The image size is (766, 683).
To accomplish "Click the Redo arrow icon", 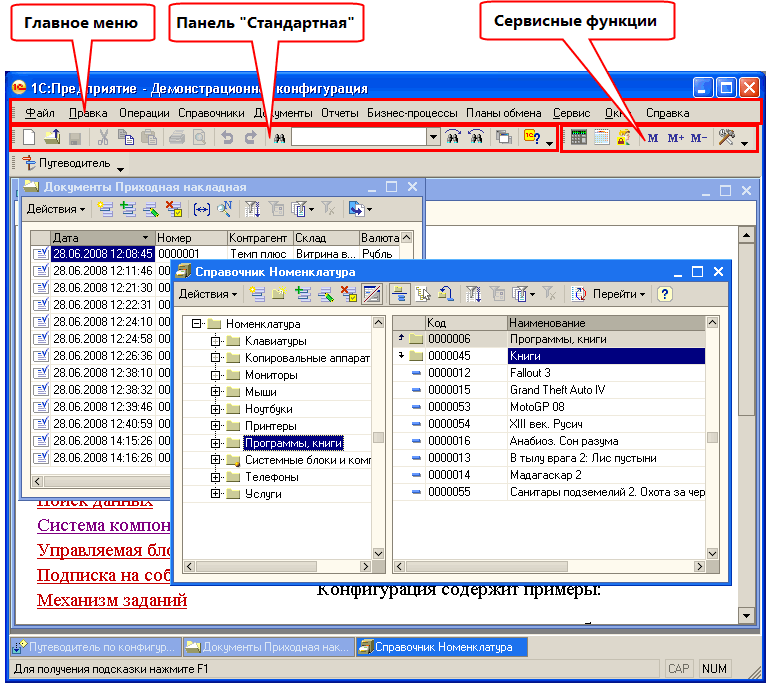I will [250, 138].
